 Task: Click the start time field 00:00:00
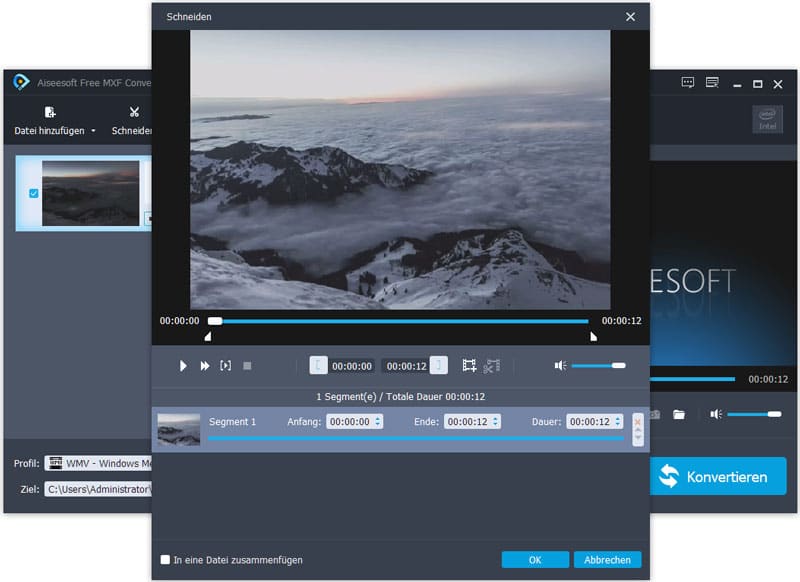pos(352,366)
